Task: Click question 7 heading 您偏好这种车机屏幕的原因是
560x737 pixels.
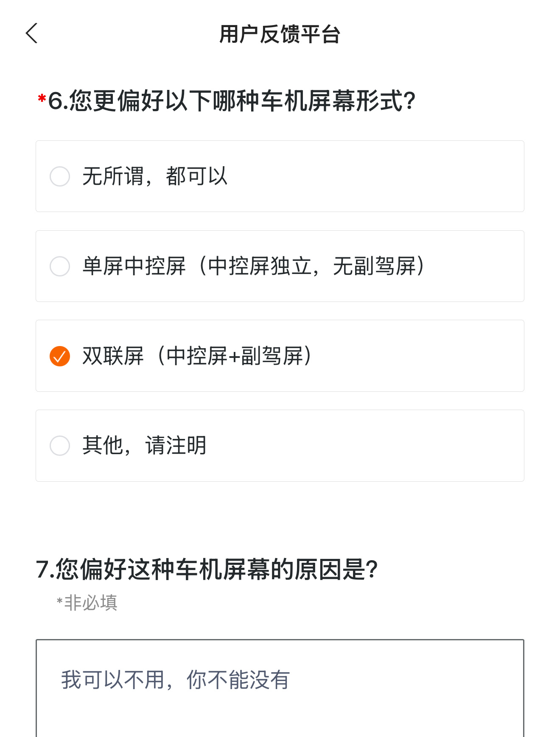Action: (x=207, y=569)
